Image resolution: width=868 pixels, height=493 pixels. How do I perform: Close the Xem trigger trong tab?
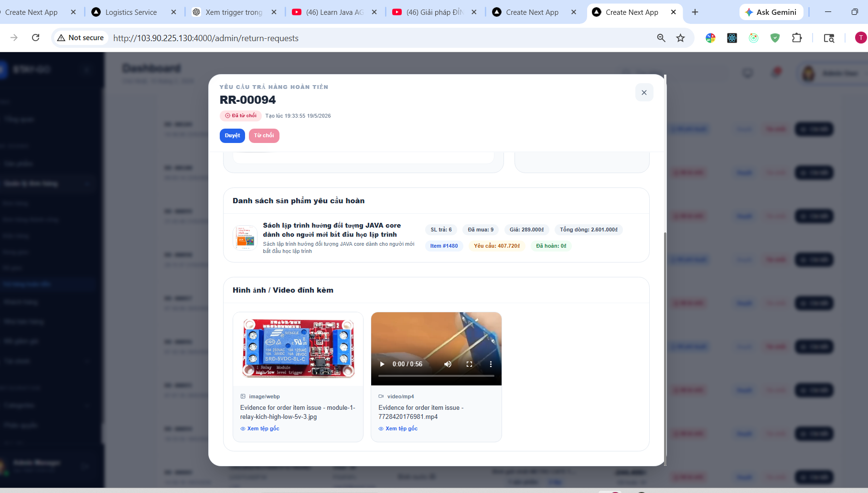274,12
